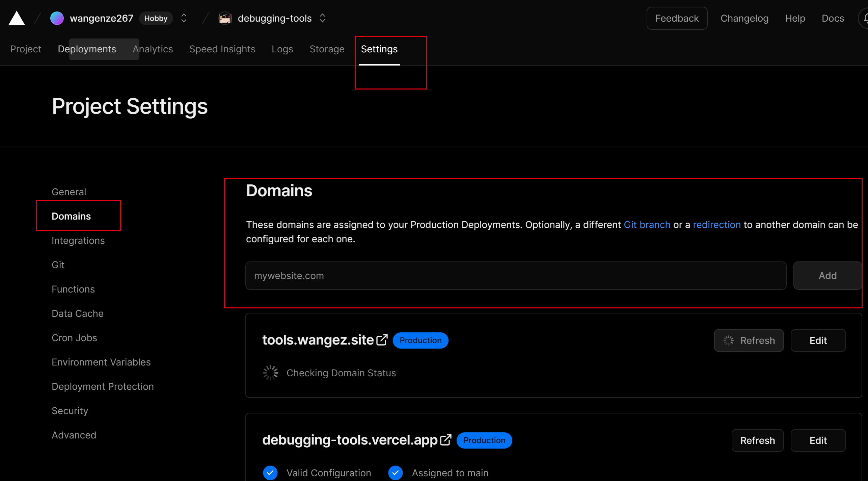Viewport: 868px width, 481px height.
Task: Focus the mywebsite.com domain input field
Action: coord(516,276)
